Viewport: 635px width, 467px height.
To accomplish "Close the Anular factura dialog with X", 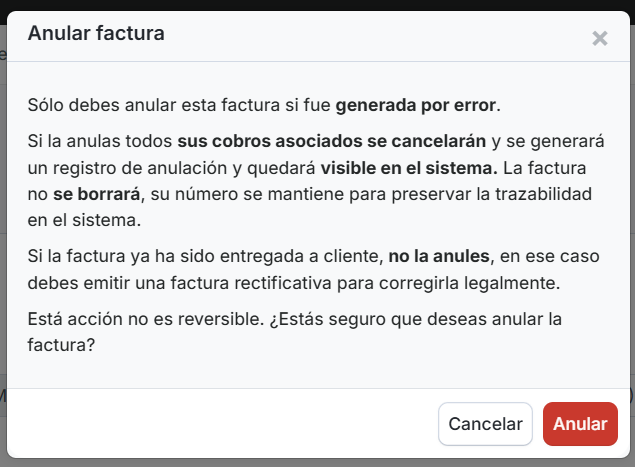I will coord(600,38).
